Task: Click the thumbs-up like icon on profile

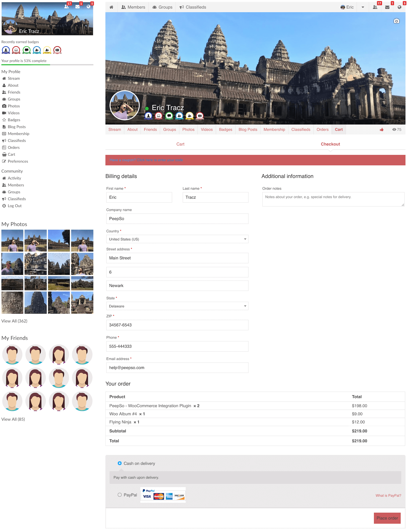Action: 381,130
